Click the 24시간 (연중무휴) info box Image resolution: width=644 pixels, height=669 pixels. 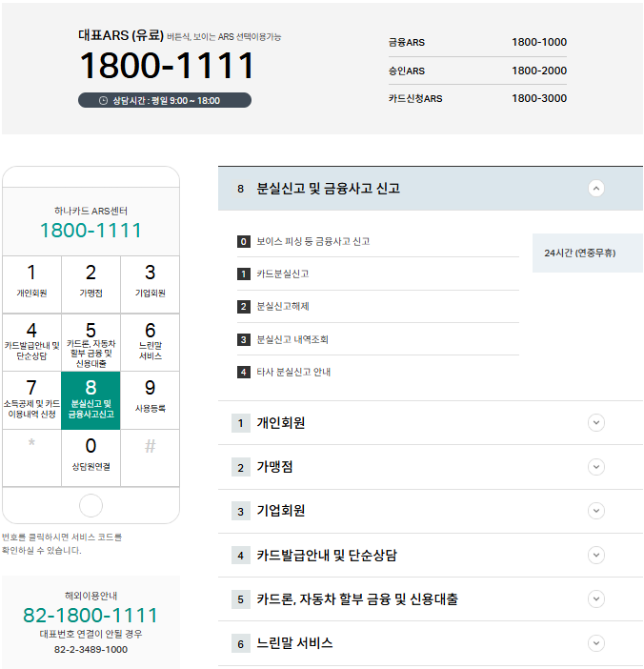[x=587, y=253]
